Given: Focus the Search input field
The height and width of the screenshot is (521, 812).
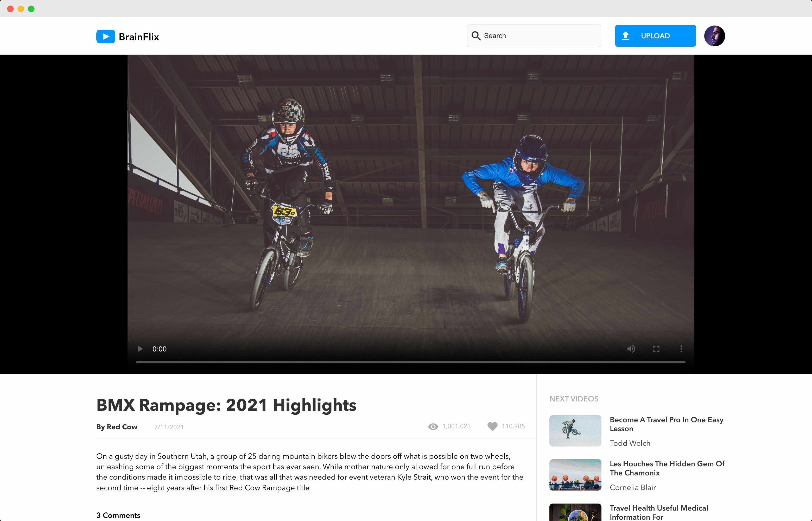Looking at the screenshot, I should (534, 36).
